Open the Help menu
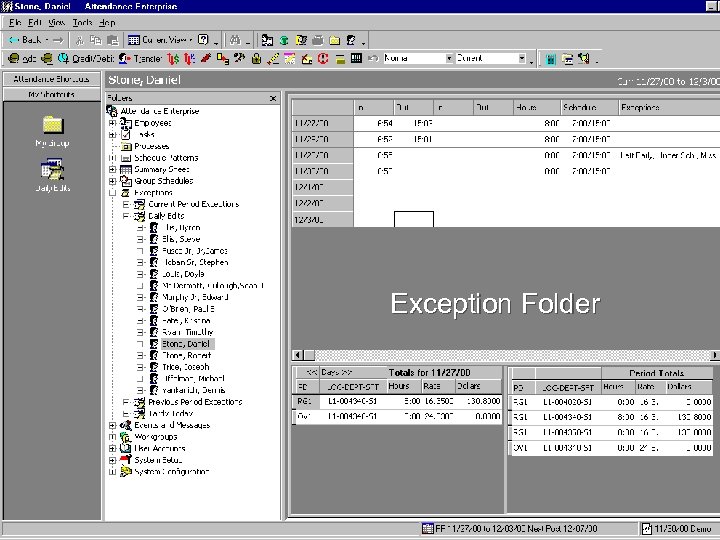Viewport: 720px width, 540px height. point(107,22)
